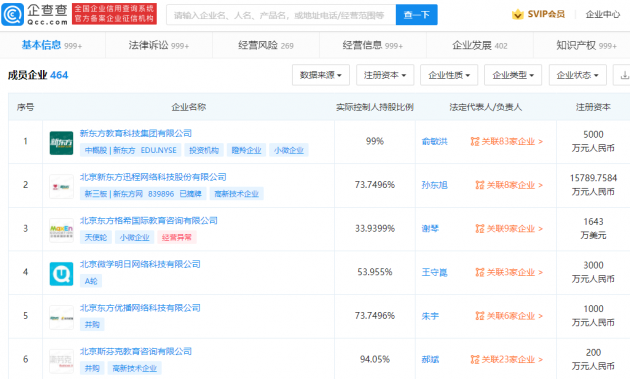The width and height of the screenshot is (630, 379).
Task: Click the 1643 万美元 capital cell
Action: point(593,228)
